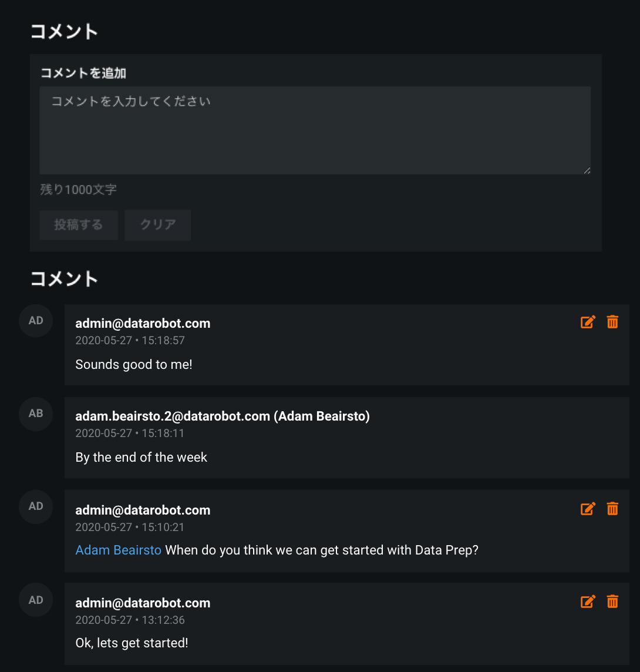Delete the 'Ok, lets get started!' comment
640x672 pixels.
(x=612, y=602)
